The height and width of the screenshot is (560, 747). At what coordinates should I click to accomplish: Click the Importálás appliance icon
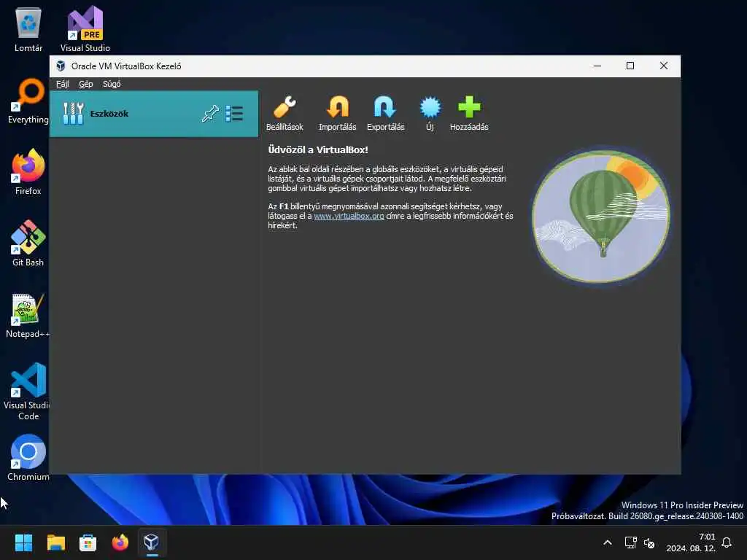(337, 113)
